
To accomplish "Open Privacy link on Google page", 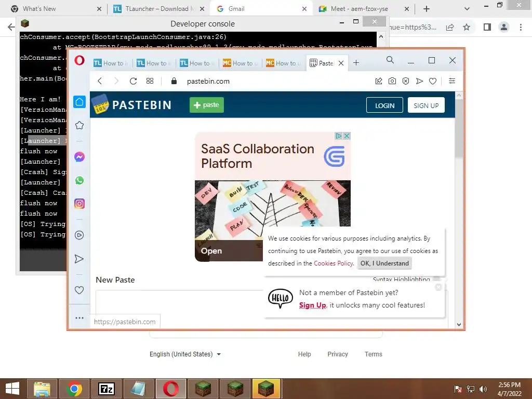I will [338, 354].
